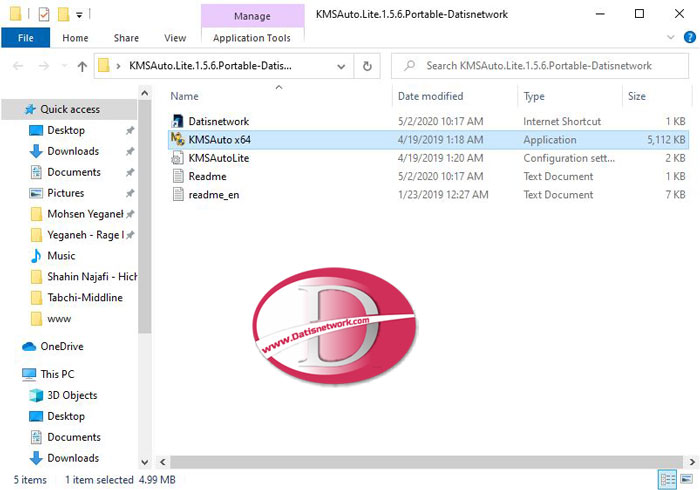
Task: Open the View ribbon tab
Action: coord(175,38)
